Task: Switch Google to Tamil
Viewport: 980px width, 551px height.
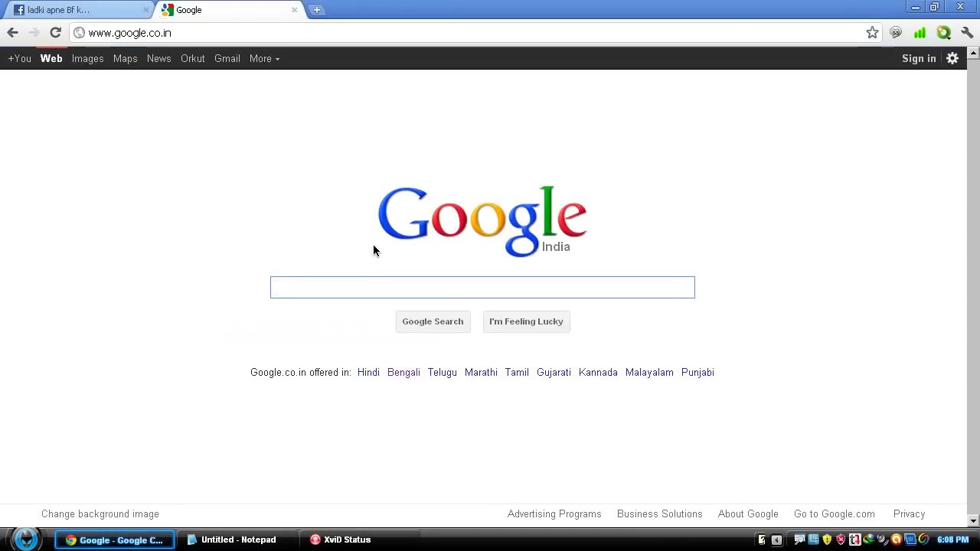Action: tap(517, 372)
